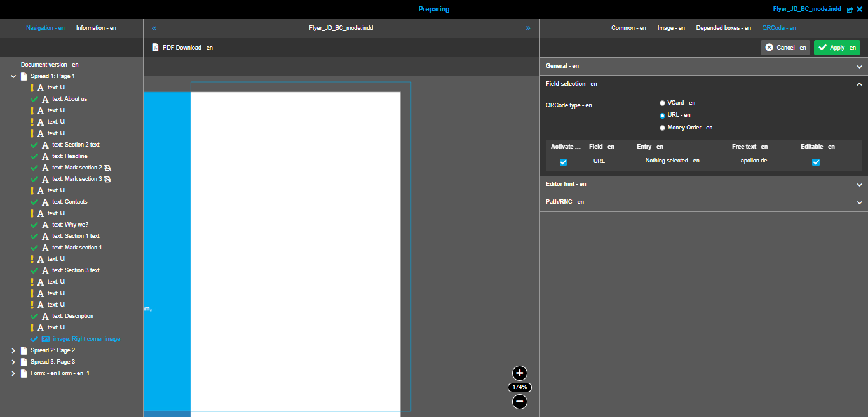This screenshot has width=868, height=417.
Task: Uncheck the Activate checkbox in the URL row
Action: pyautogui.click(x=562, y=162)
